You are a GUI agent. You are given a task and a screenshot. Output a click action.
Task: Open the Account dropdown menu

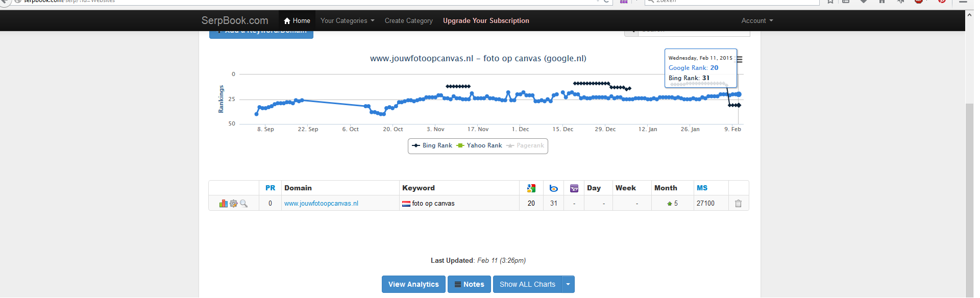tap(757, 21)
